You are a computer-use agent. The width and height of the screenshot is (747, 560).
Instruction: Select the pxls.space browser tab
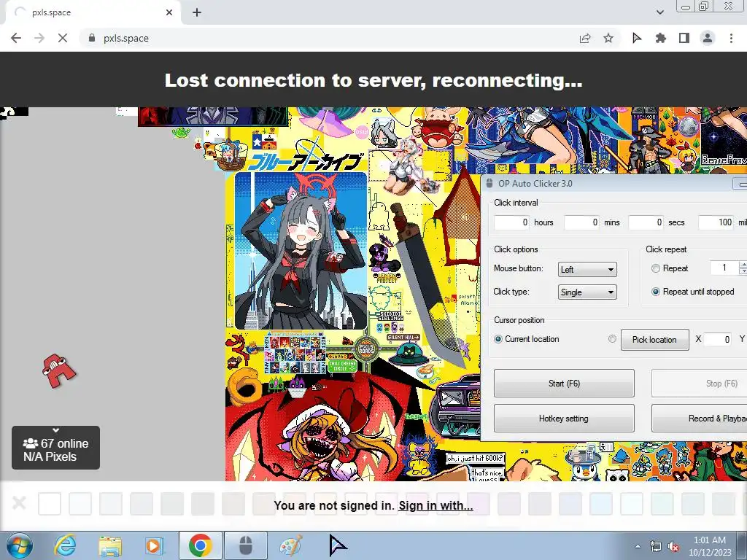pyautogui.click(x=93, y=13)
